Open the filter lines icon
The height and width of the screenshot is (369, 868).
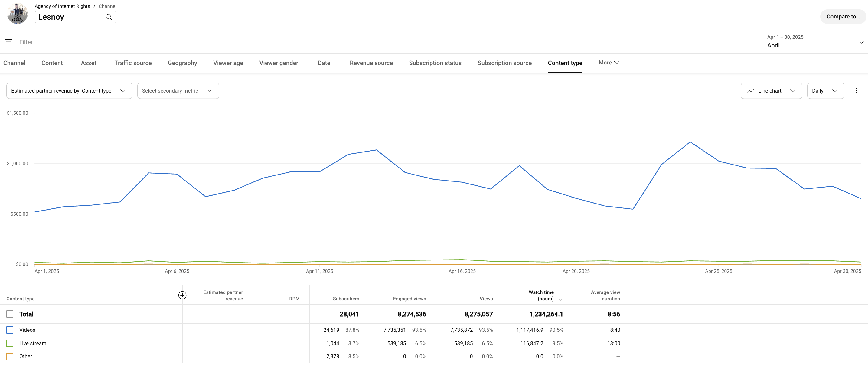[8, 42]
